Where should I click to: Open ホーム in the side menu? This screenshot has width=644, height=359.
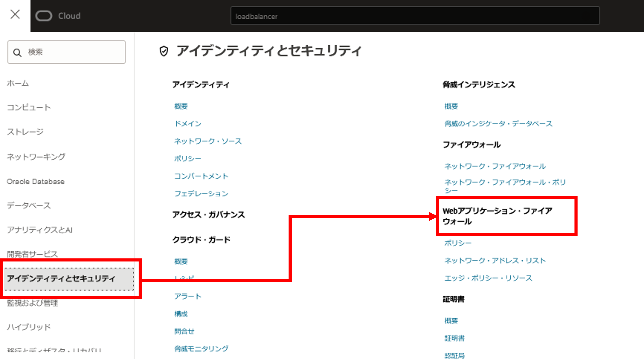[18, 83]
